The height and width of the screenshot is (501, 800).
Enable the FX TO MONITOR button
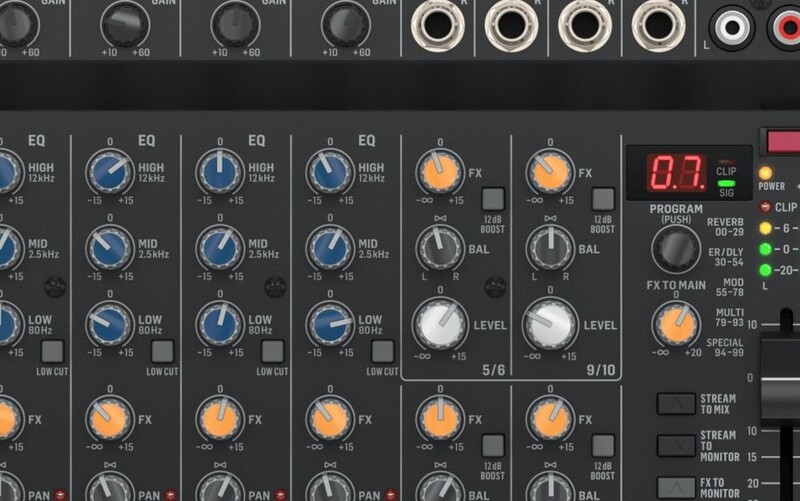pos(676,487)
